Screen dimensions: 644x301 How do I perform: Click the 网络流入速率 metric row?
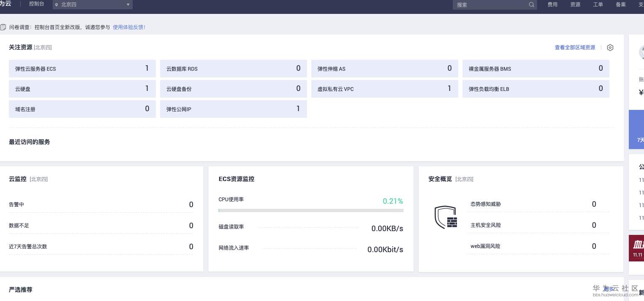(x=311, y=249)
